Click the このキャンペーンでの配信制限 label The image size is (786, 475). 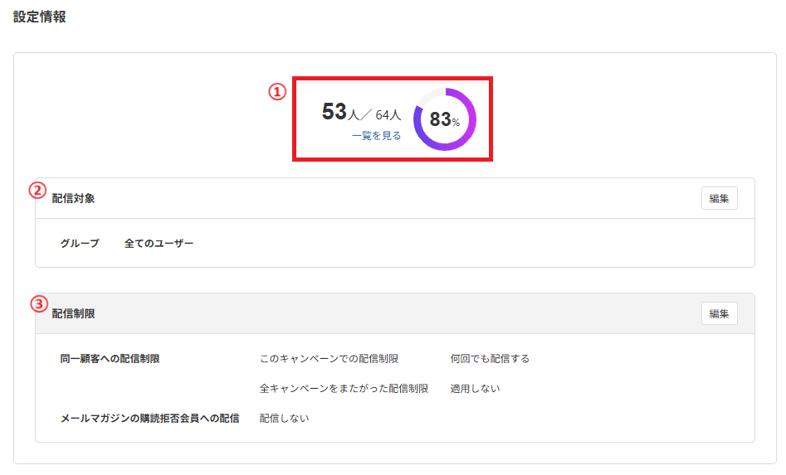coord(329,359)
